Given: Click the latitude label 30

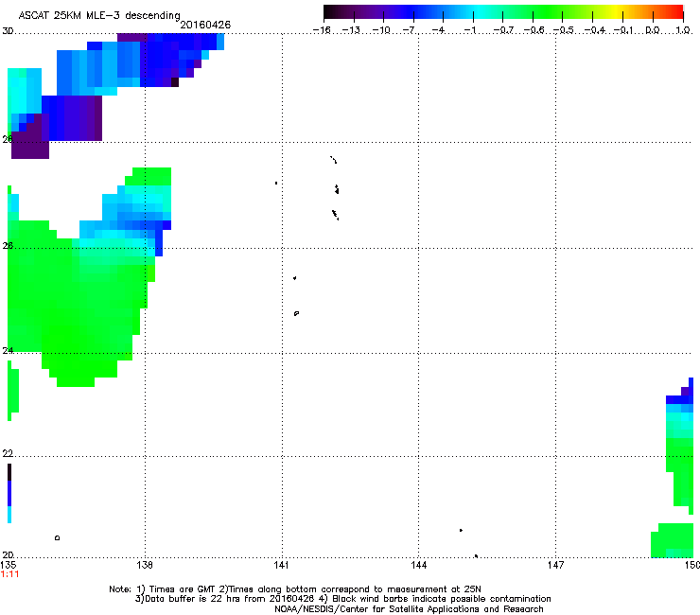Looking at the screenshot, I should pyautogui.click(x=8, y=31).
